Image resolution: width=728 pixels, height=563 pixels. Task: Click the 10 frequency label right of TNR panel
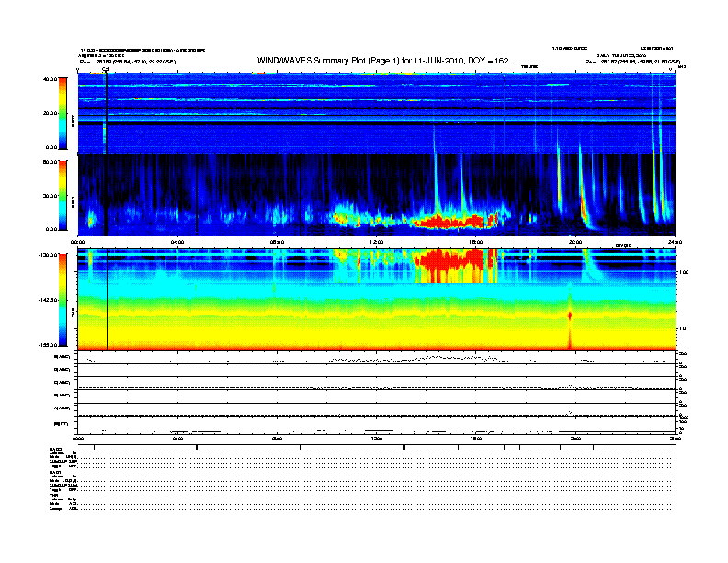[x=684, y=329]
